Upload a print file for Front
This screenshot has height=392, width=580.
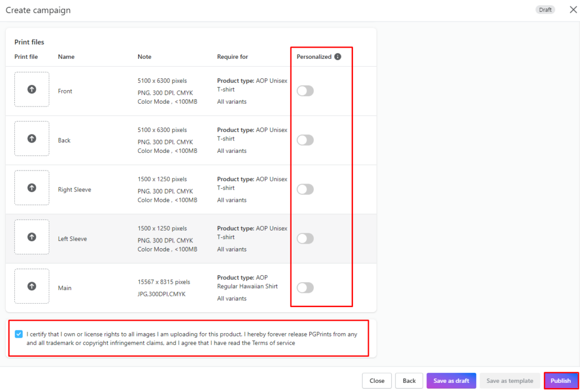[31, 90]
